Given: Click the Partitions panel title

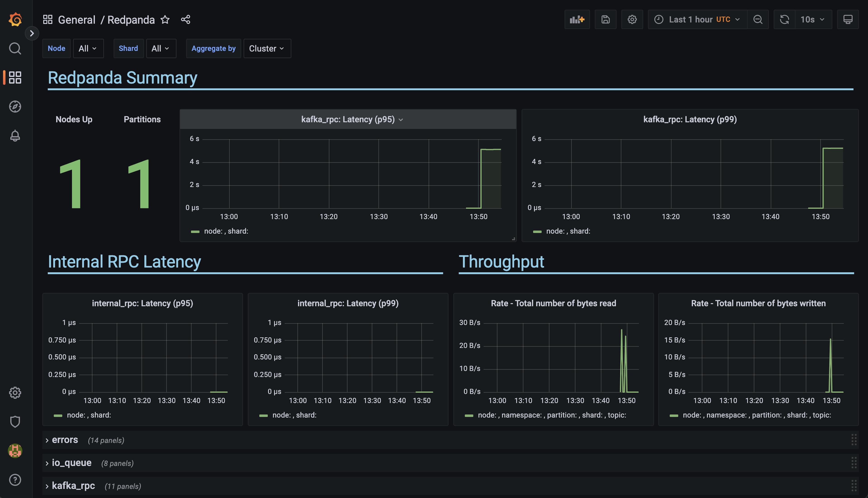Looking at the screenshot, I should pyautogui.click(x=142, y=119).
